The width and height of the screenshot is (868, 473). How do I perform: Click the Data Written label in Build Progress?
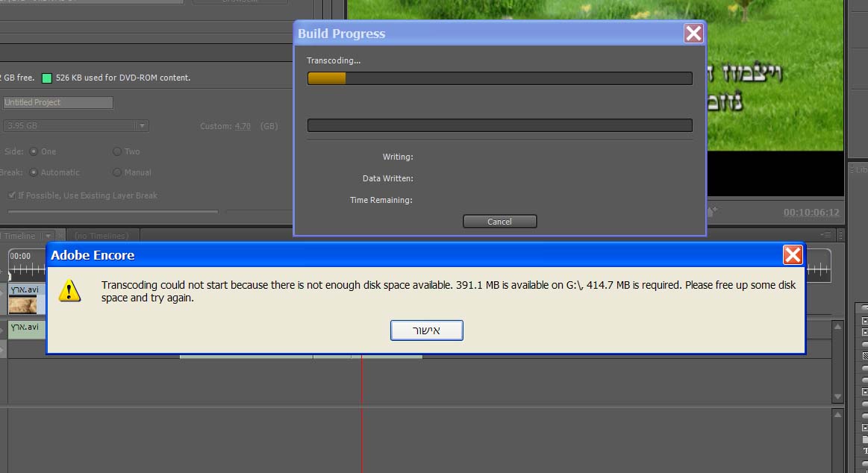point(387,179)
